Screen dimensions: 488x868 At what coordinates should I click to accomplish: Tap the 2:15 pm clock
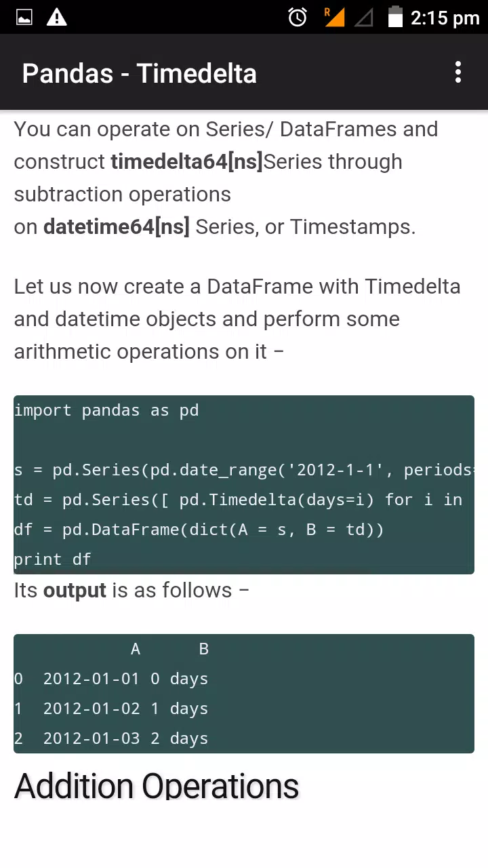[x=445, y=18]
